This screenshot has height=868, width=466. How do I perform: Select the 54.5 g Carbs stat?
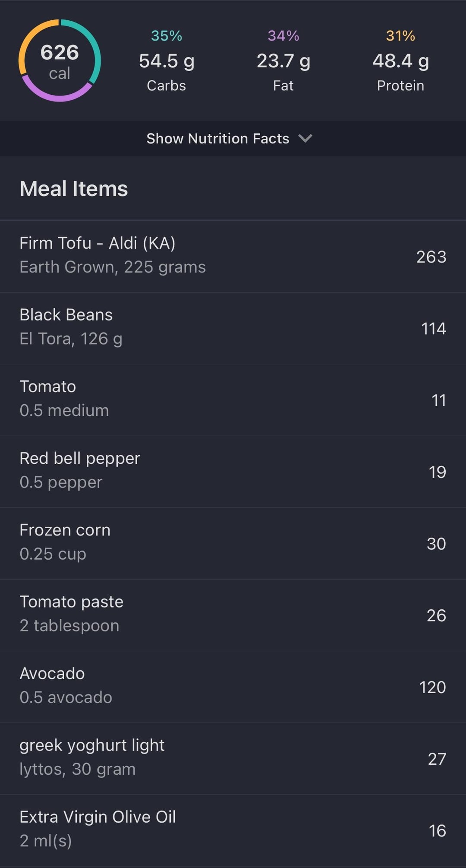click(167, 61)
